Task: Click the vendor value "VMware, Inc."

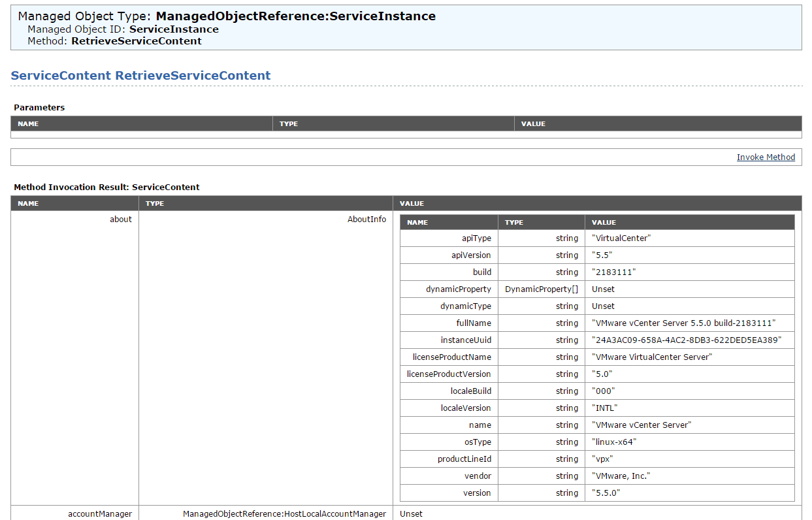Action: coord(621,476)
